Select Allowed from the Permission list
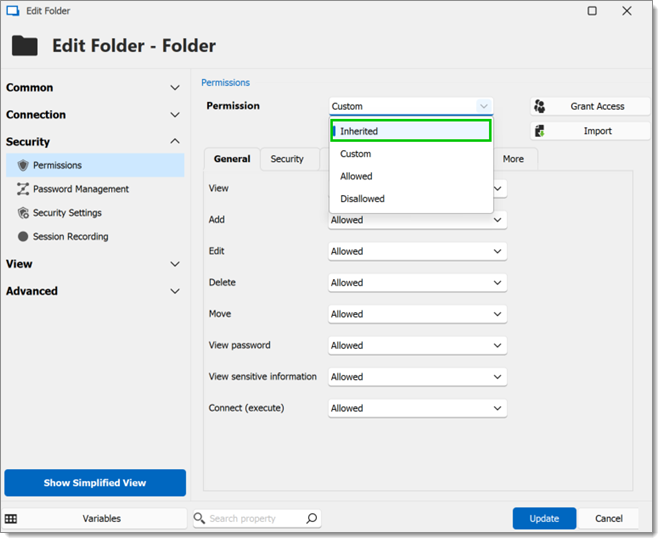This screenshot has width=663, height=543. pyautogui.click(x=411, y=176)
